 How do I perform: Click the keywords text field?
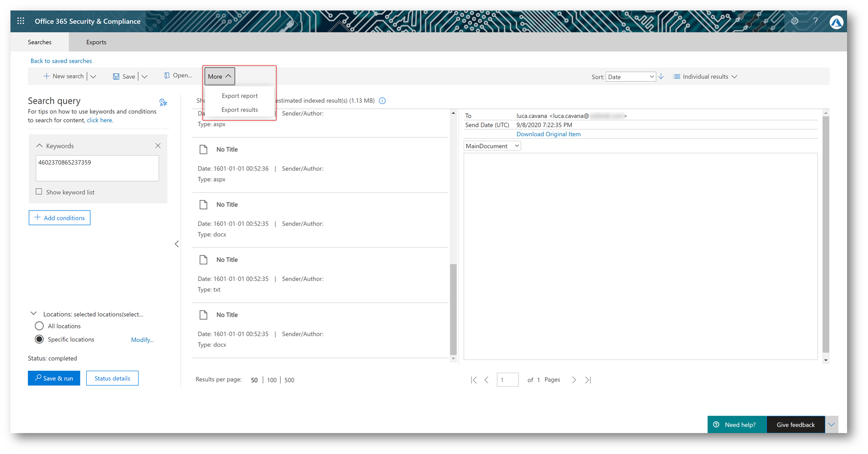pos(97,168)
